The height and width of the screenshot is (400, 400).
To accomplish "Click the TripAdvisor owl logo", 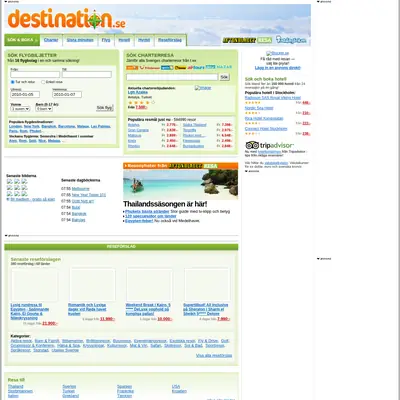I will pyautogui.click(x=252, y=145).
